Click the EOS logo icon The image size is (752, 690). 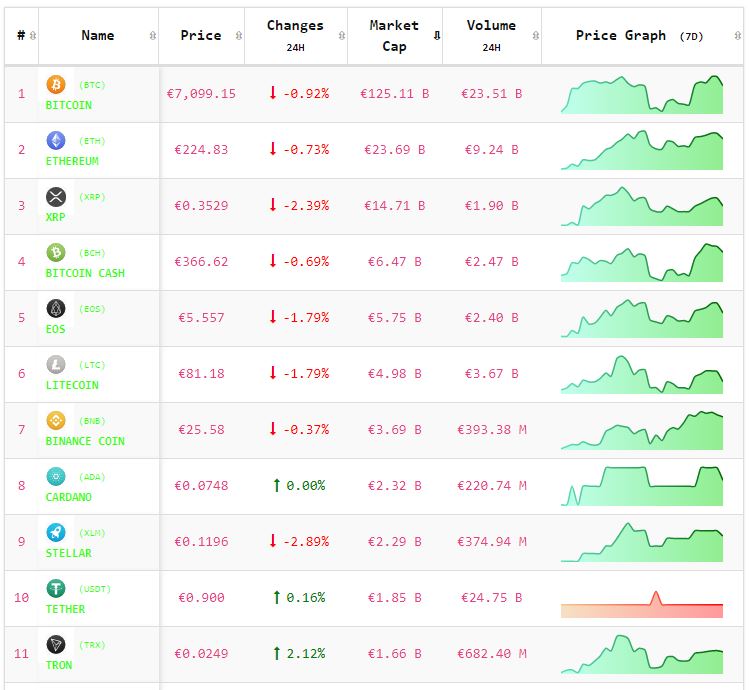point(56,309)
